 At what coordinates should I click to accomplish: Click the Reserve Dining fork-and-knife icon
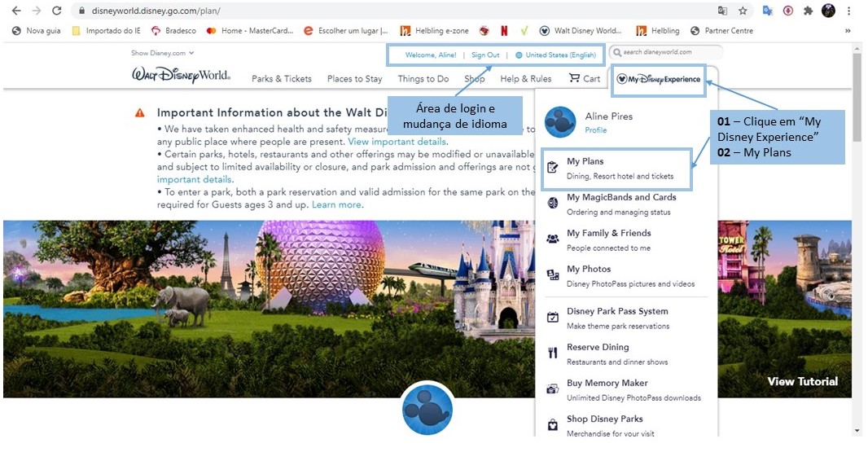click(x=552, y=353)
